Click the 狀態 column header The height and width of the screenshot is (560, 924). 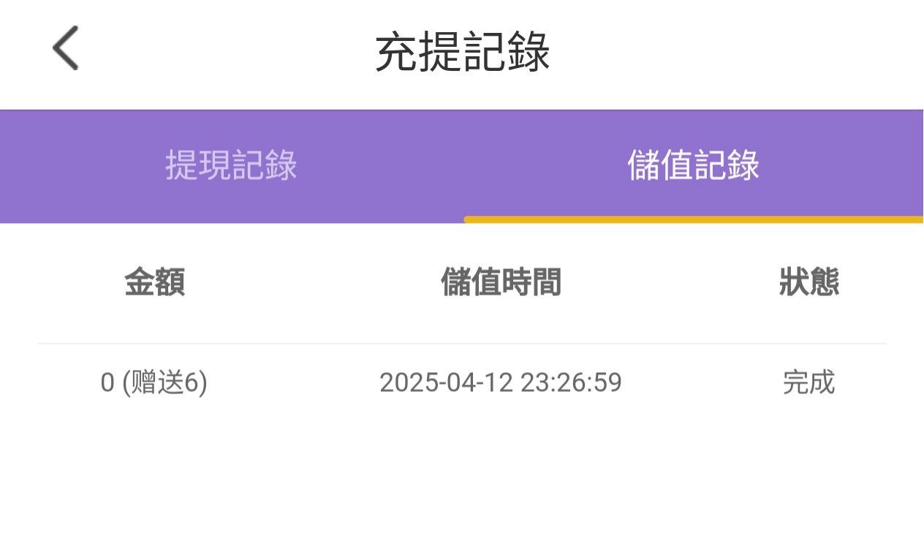[x=808, y=282]
